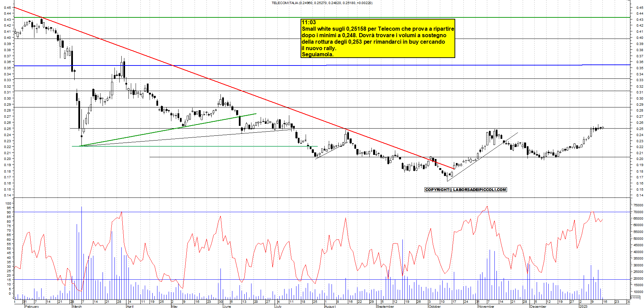
Task: Click 75000 on the volume scale
Action: coord(639,205)
